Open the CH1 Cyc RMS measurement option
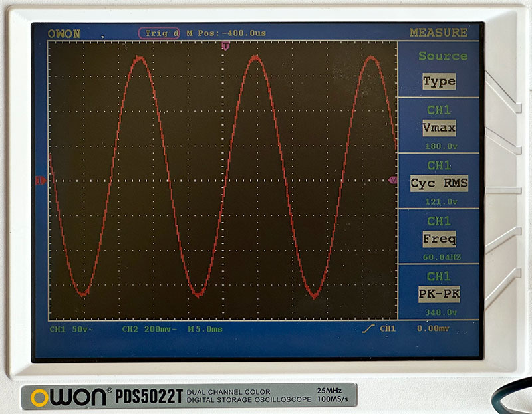532x414 pixels. coord(439,183)
